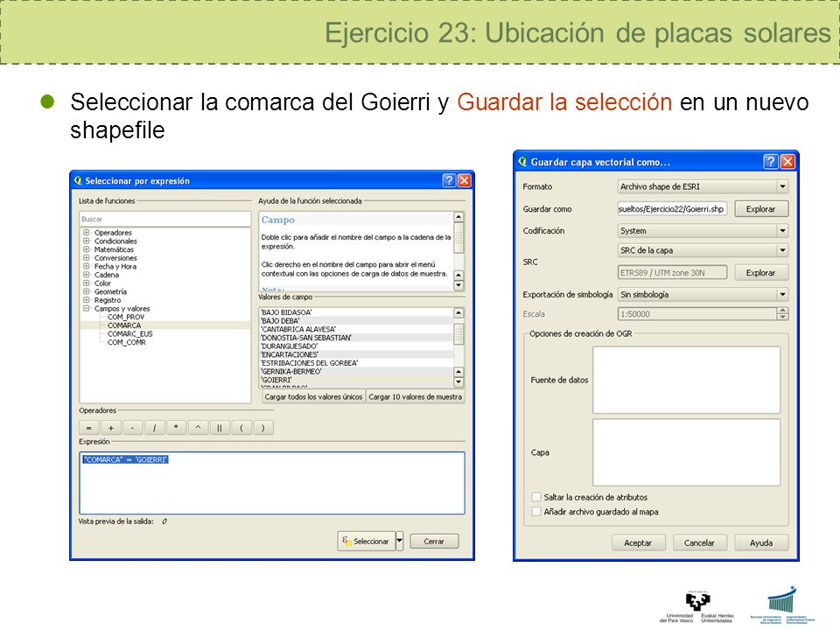Image resolution: width=840 pixels, height=630 pixels.
Task: Open the Seleccionar button dropdown arrow
Action: click(x=400, y=541)
